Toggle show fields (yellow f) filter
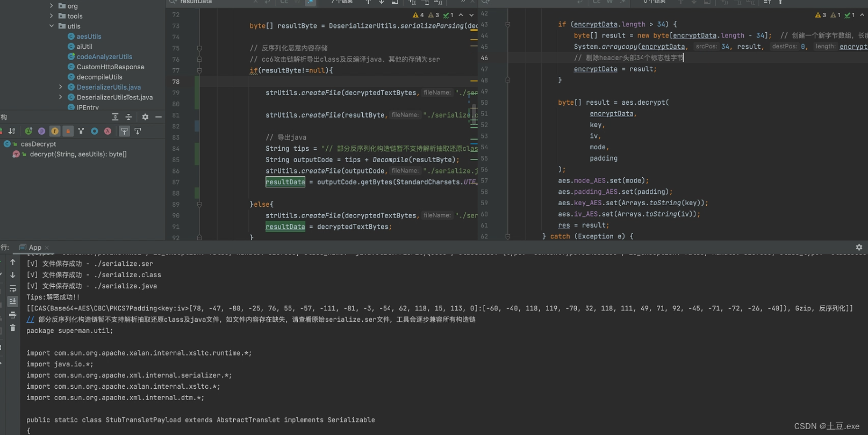Image resolution: width=868 pixels, height=435 pixels. coord(55,131)
